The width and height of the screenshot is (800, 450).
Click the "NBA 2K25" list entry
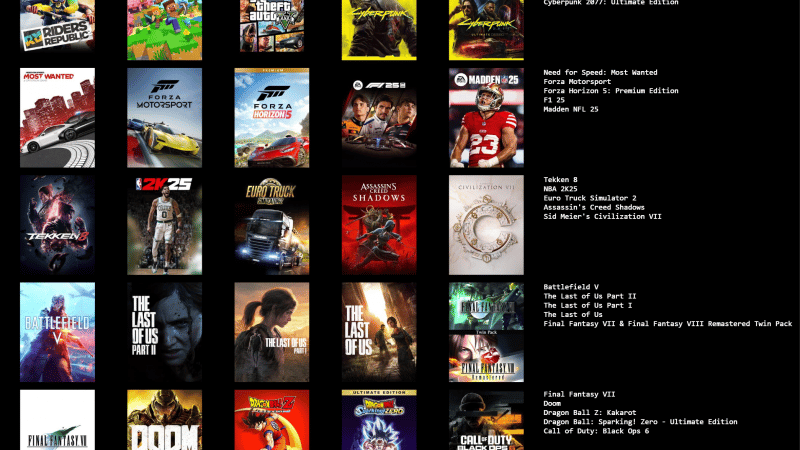[x=560, y=189]
